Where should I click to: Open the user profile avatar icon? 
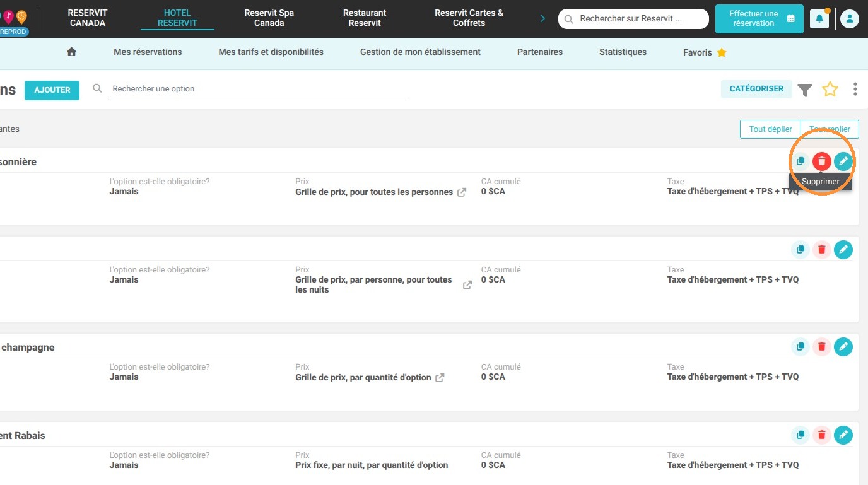click(850, 19)
